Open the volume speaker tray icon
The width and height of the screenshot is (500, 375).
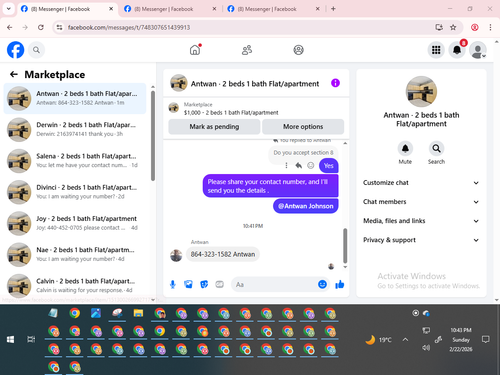[426, 348]
